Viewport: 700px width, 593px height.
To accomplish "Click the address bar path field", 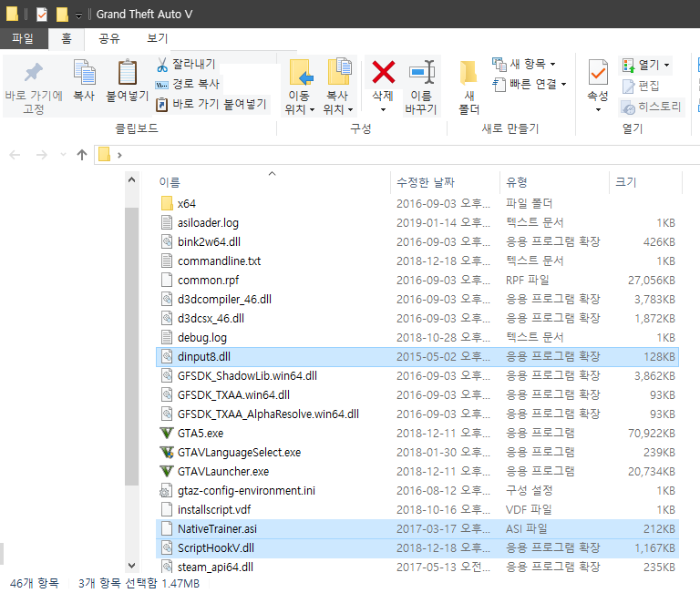I will (396, 155).
